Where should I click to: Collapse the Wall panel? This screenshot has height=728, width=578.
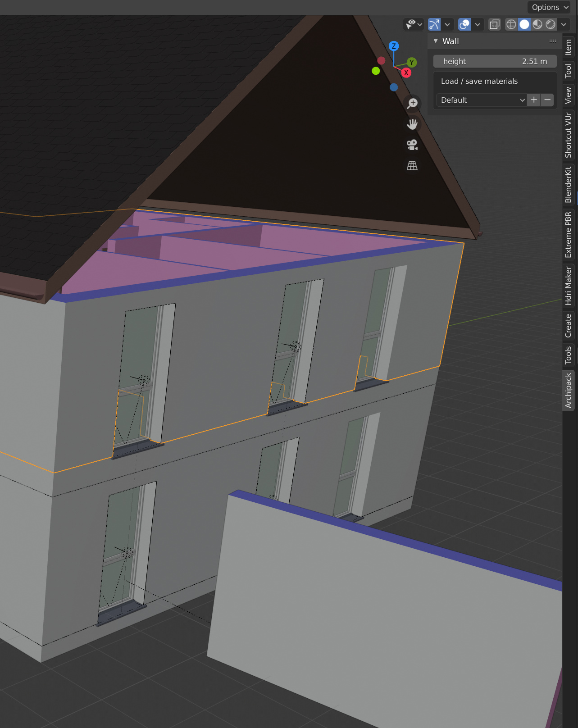coord(436,41)
